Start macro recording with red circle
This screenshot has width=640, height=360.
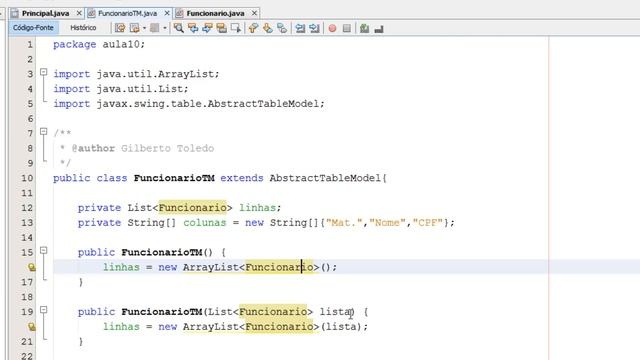(332, 28)
